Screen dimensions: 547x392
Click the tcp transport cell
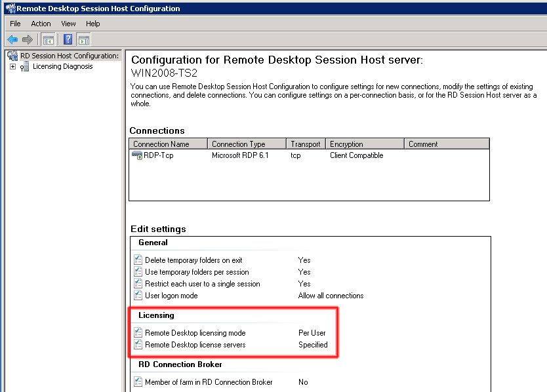(296, 155)
